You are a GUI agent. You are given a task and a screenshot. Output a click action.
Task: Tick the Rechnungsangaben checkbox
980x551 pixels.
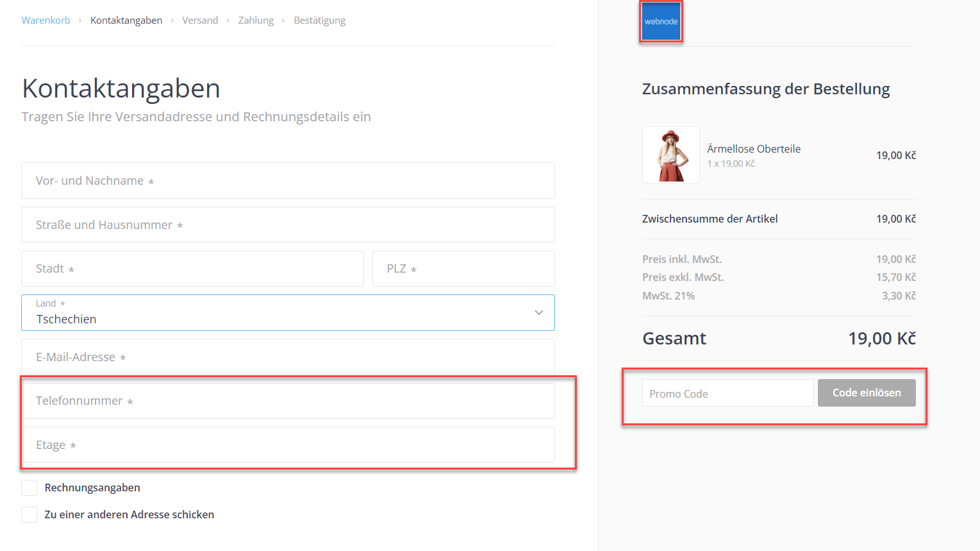pyautogui.click(x=29, y=487)
